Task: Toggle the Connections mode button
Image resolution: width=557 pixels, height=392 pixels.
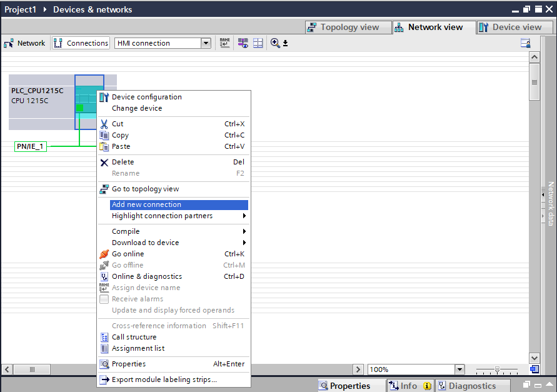Action: [81, 43]
